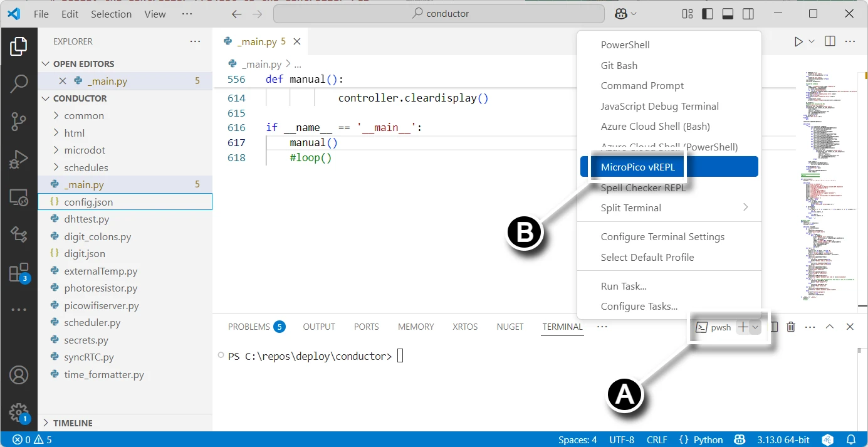Click Run Task... entry
This screenshot has height=447, width=868.
(669, 286)
